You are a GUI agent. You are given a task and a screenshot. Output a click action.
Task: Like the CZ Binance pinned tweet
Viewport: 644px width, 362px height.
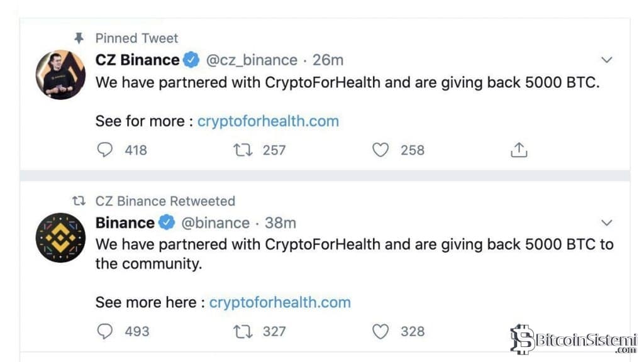380,150
